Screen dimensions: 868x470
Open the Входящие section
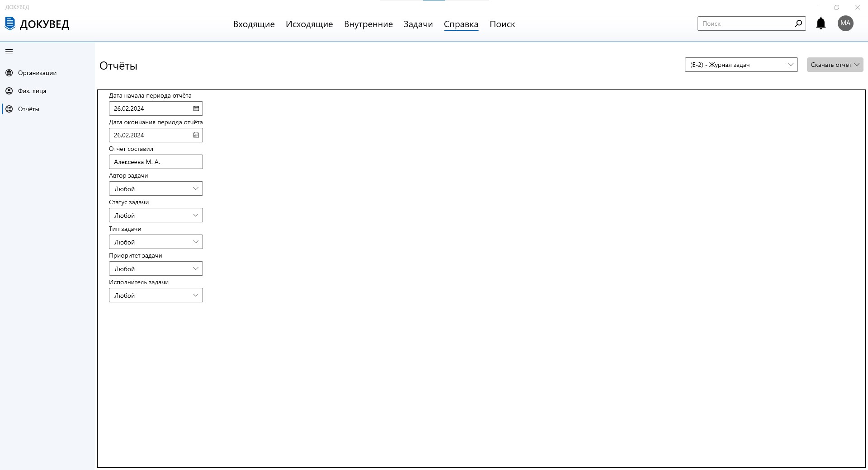click(254, 24)
